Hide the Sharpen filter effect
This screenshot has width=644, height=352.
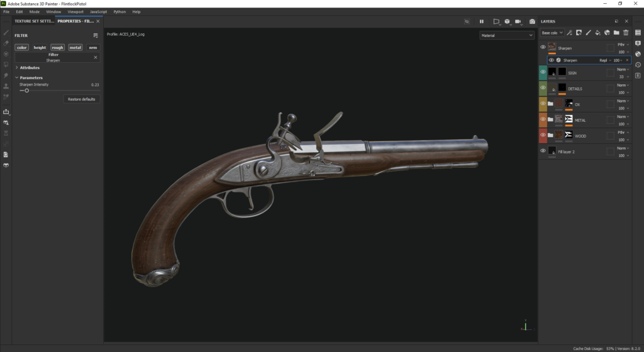pyautogui.click(x=551, y=60)
